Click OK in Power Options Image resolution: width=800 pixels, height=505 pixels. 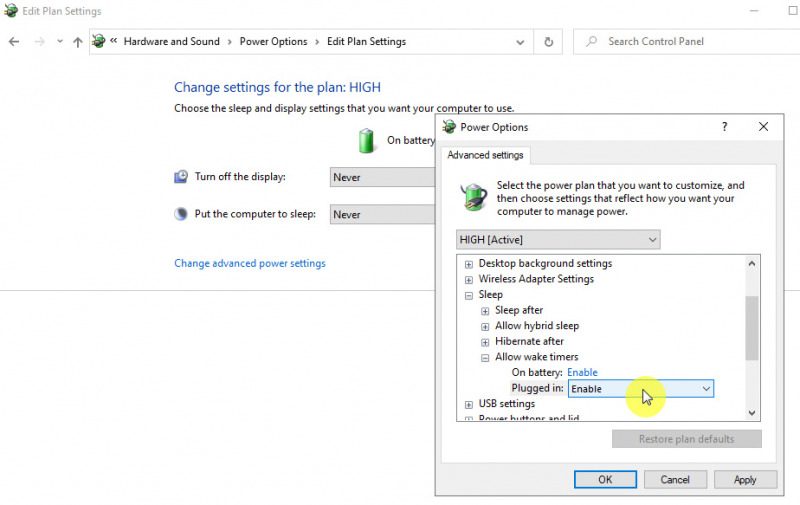click(605, 479)
